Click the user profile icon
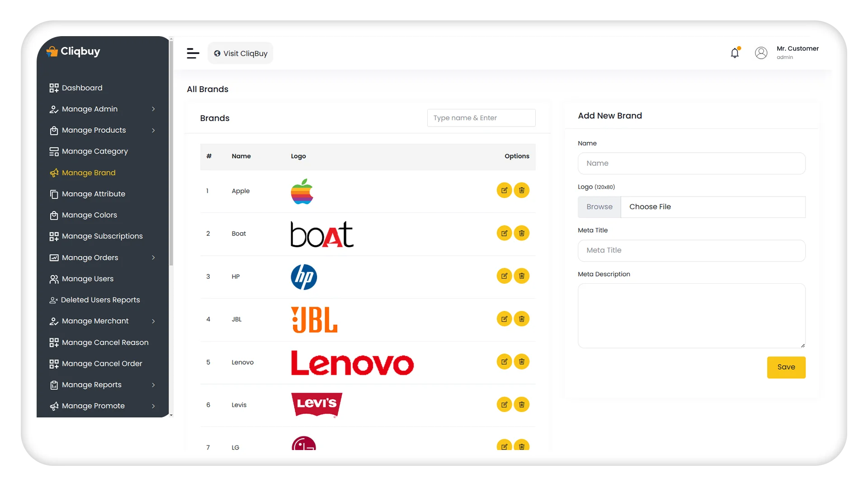868x488 pixels. pos(761,52)
